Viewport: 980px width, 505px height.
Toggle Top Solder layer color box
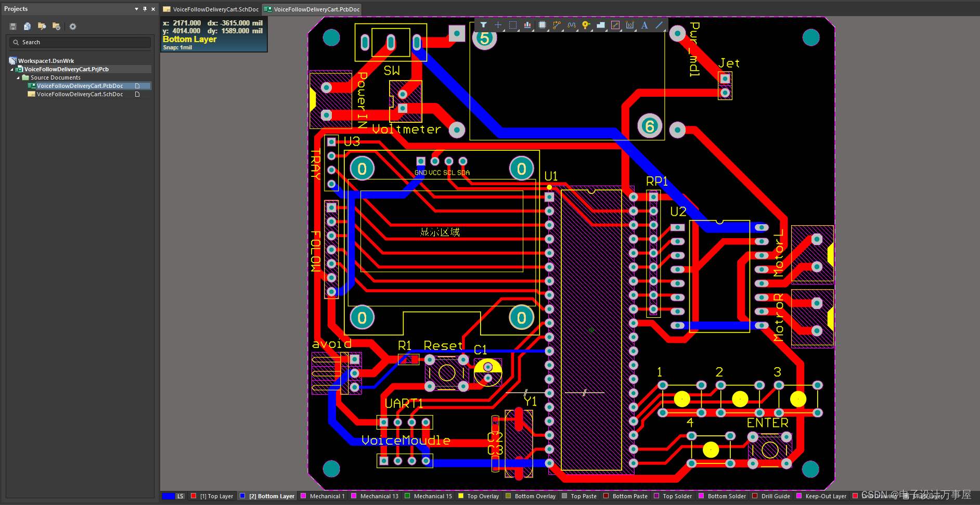(656, 496)
